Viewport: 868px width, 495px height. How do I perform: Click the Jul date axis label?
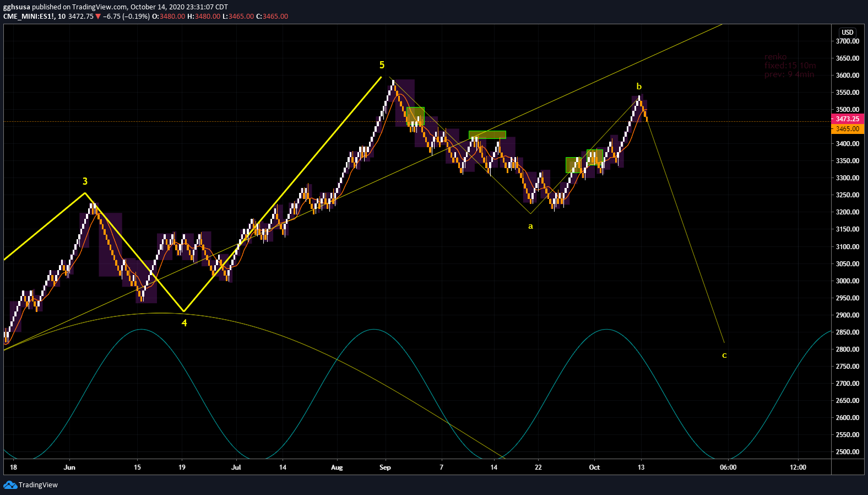click(x=236, y=467)
